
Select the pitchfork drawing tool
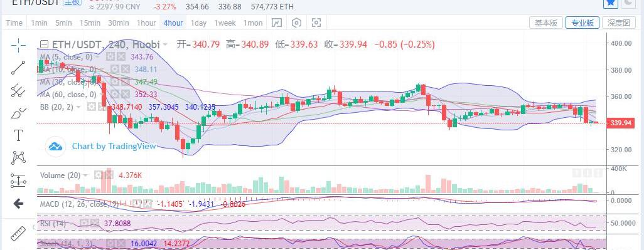(x=18, y=90)
